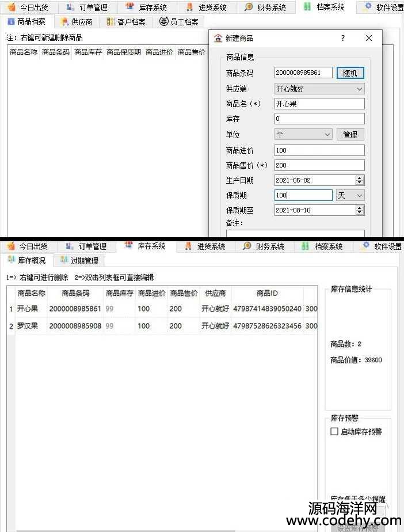The height and width of the screenshot is (532, 404).
Task: Click the house icon in 新建商品 title bar
Action: (218, 39)
